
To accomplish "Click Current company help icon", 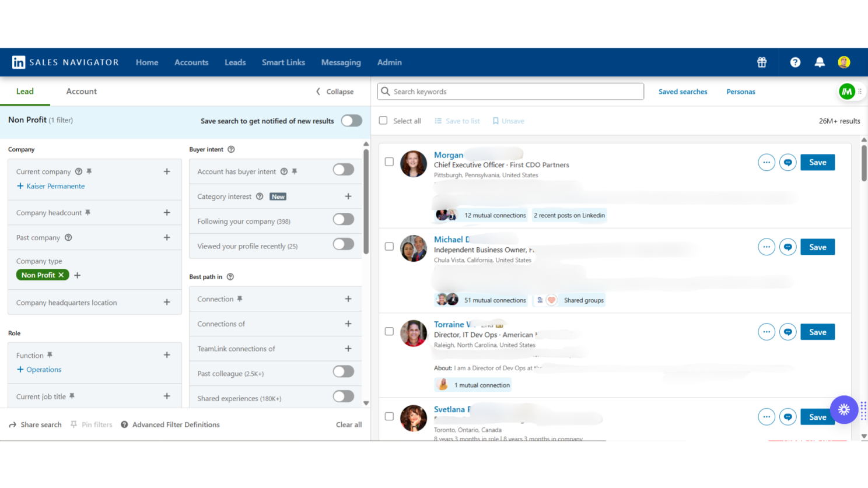I will [79, 171].
